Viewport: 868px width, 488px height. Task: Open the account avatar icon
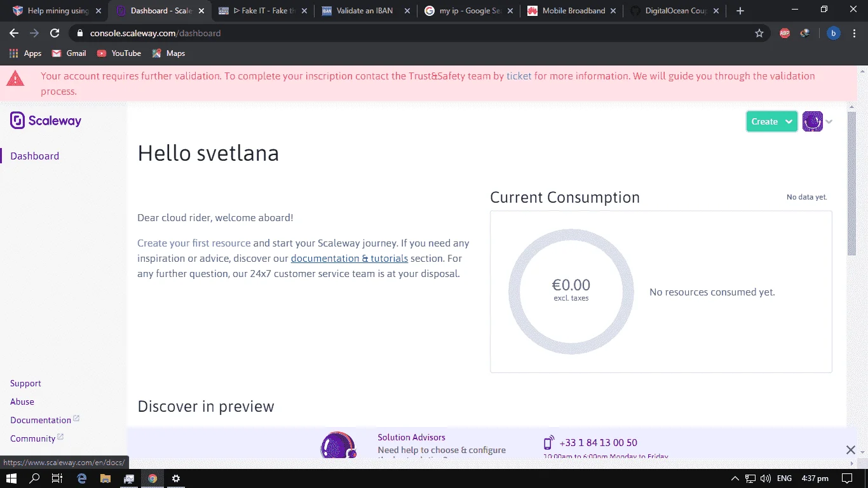813,121
